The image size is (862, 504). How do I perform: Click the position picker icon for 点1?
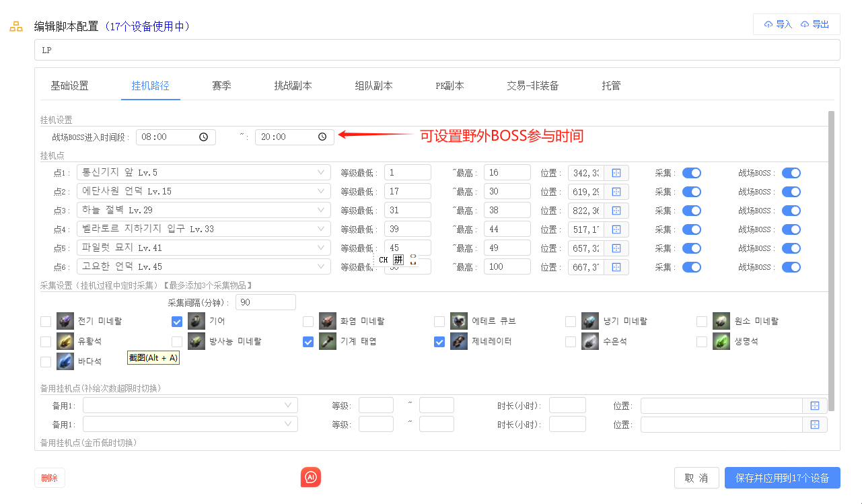point(616,173)
